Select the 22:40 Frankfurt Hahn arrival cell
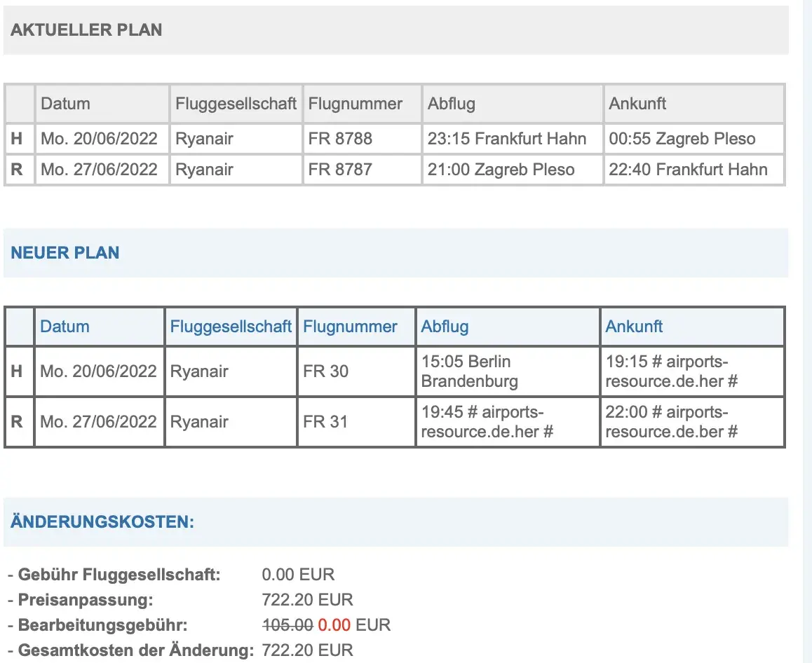The image size is (812, 663). coord(688,170)
